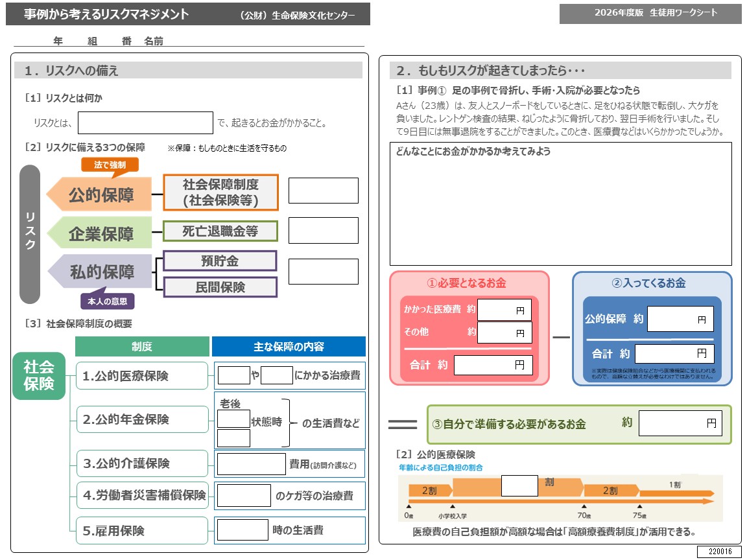Click the ③自分で準備する必要があるお金 yen box

pos(680,423)
